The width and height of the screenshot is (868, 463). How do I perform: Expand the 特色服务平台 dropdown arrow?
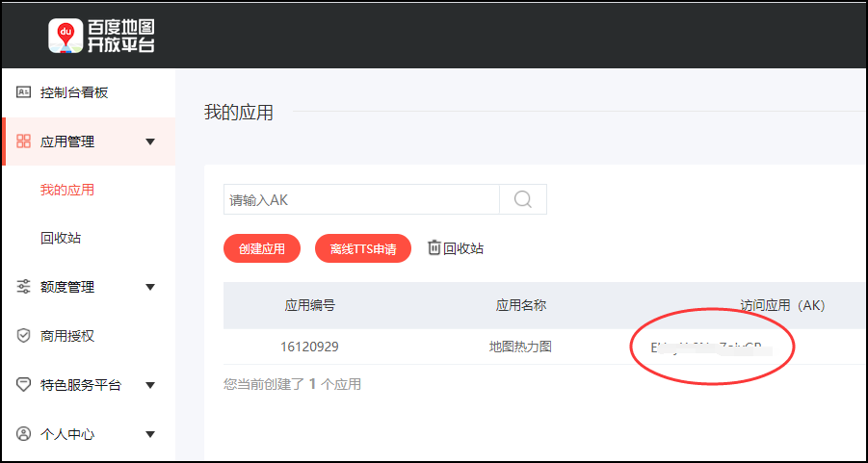149,385
